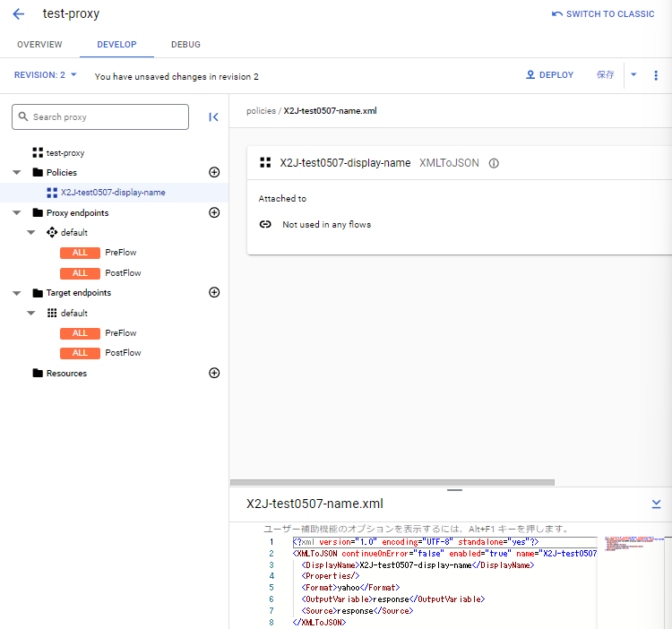The width and height of the screenshot is (672, 629).
Task: Open Target endpoints PreFlow
Action: [x=121, y=333]
